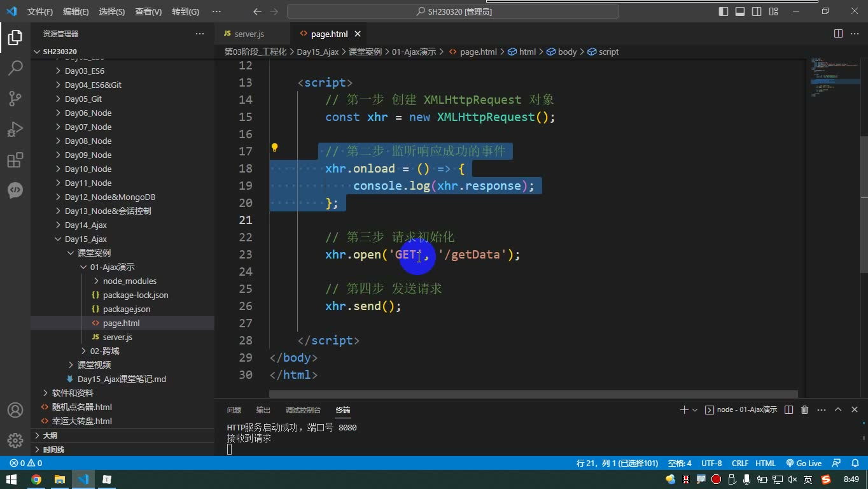Viewport: 868px width, 489px height.
Task: Click the editor vertical scrollbar
Action: click(864, 205)
